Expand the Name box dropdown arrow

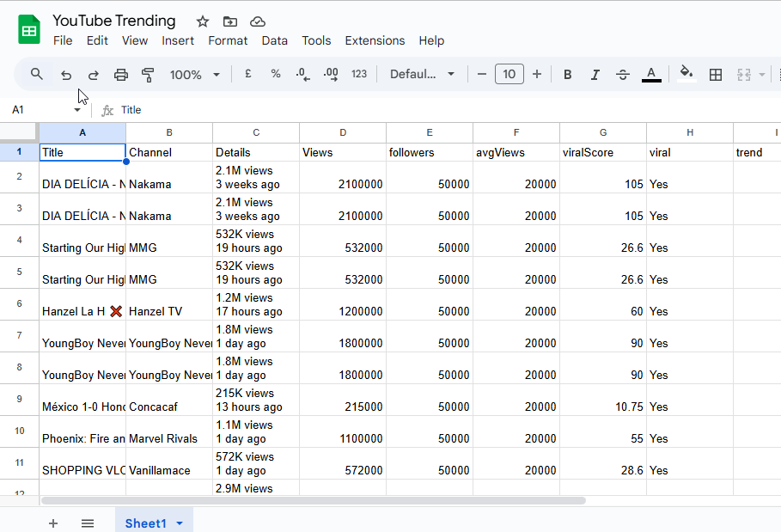pos(77,110)
